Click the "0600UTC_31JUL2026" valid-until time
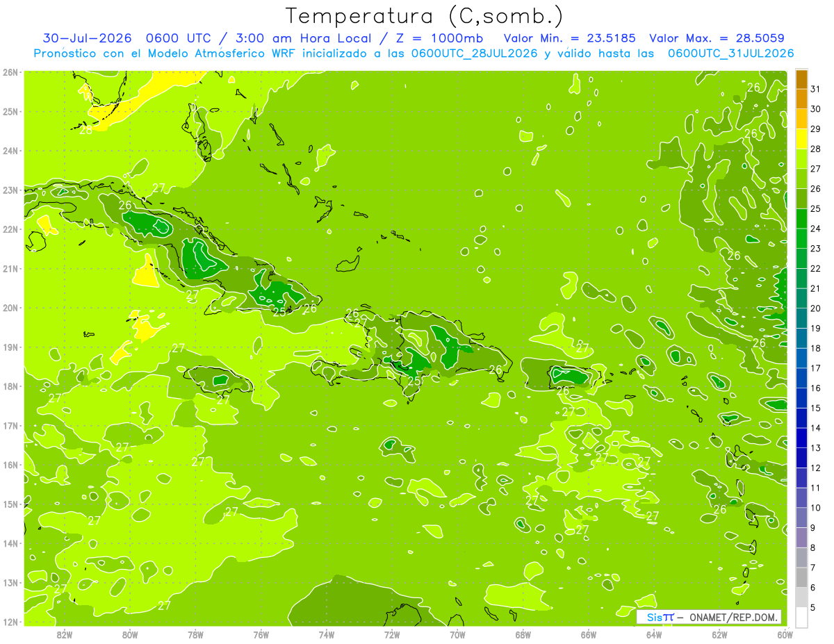 tap(730, 53)
